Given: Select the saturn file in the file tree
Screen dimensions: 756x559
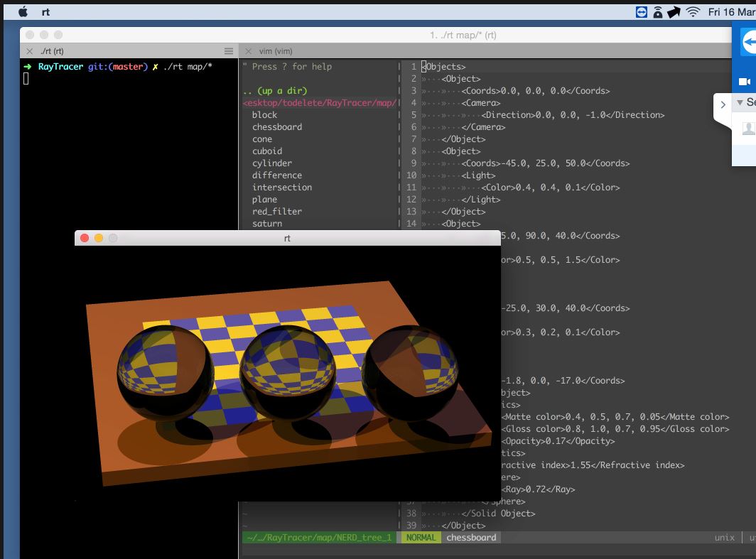Looking at the screenshot, I should pos(270,223).
